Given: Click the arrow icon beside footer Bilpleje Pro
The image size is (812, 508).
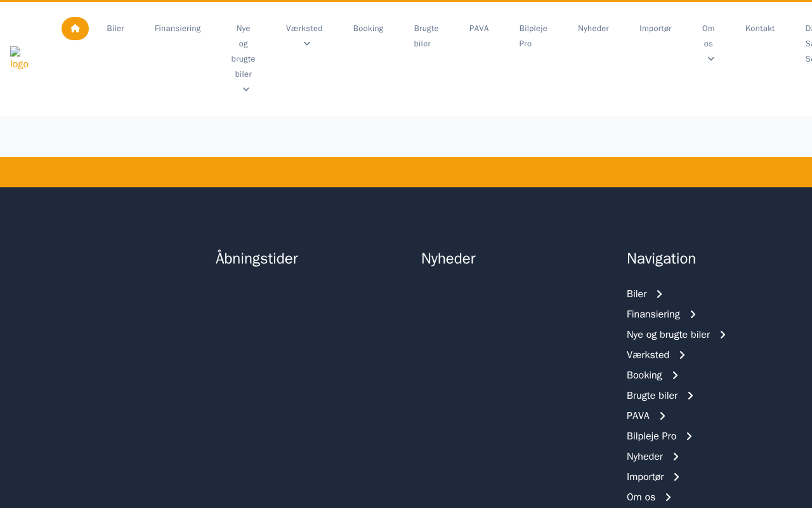Looking at the screenshot, I should [x=689, y=436].
